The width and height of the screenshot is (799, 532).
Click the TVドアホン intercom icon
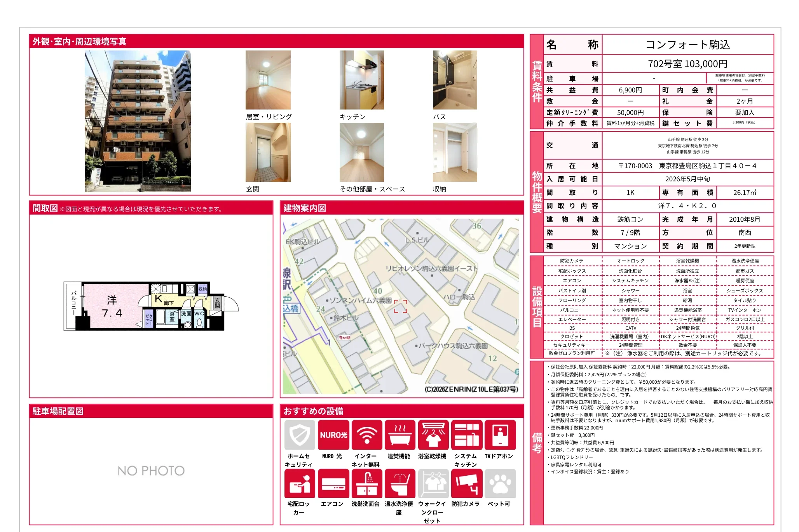[x=500, y=435]
